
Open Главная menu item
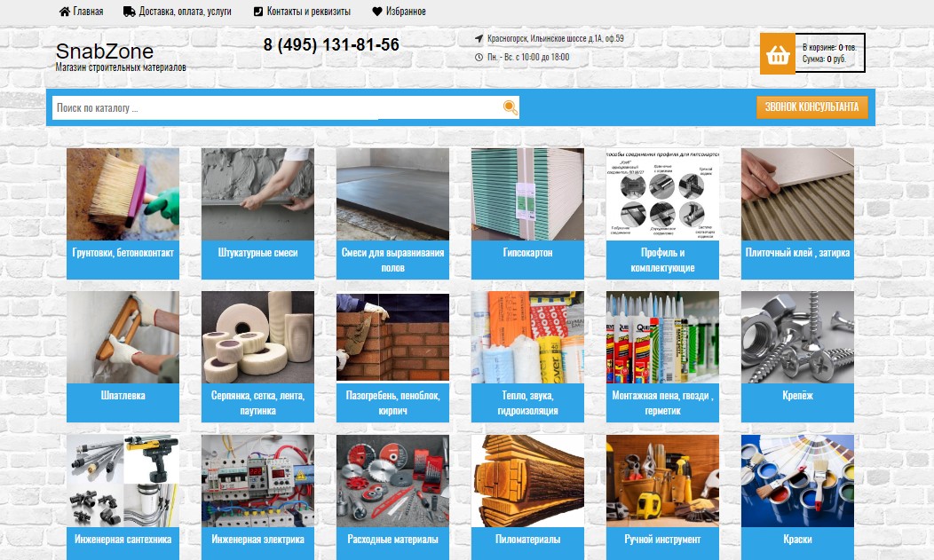(x=88, y=12)
